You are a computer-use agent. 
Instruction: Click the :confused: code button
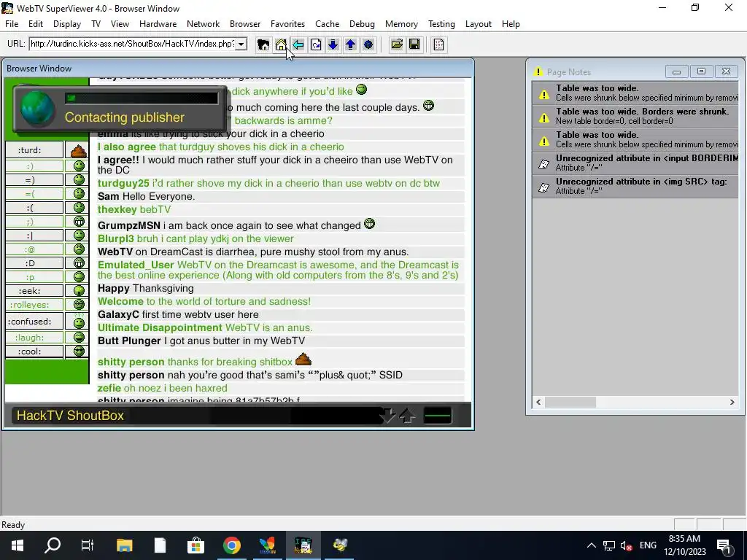click(34, 322)
